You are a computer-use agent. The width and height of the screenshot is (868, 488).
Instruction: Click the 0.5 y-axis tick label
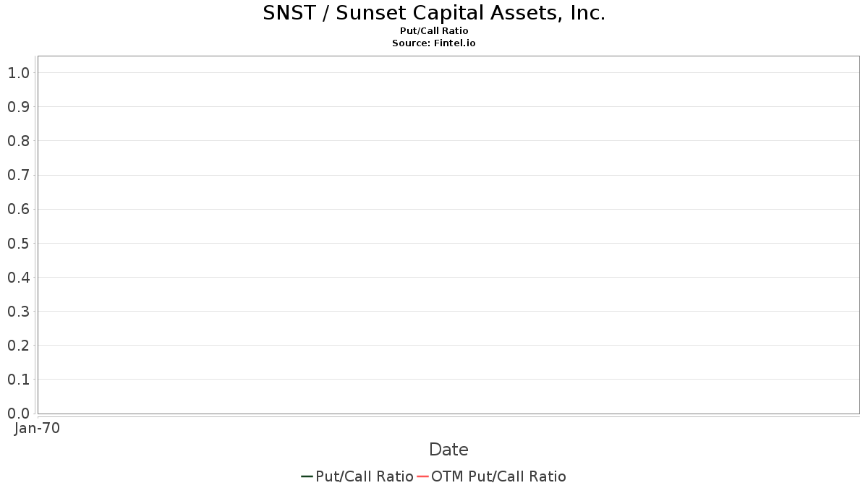(x=18, y=244)
